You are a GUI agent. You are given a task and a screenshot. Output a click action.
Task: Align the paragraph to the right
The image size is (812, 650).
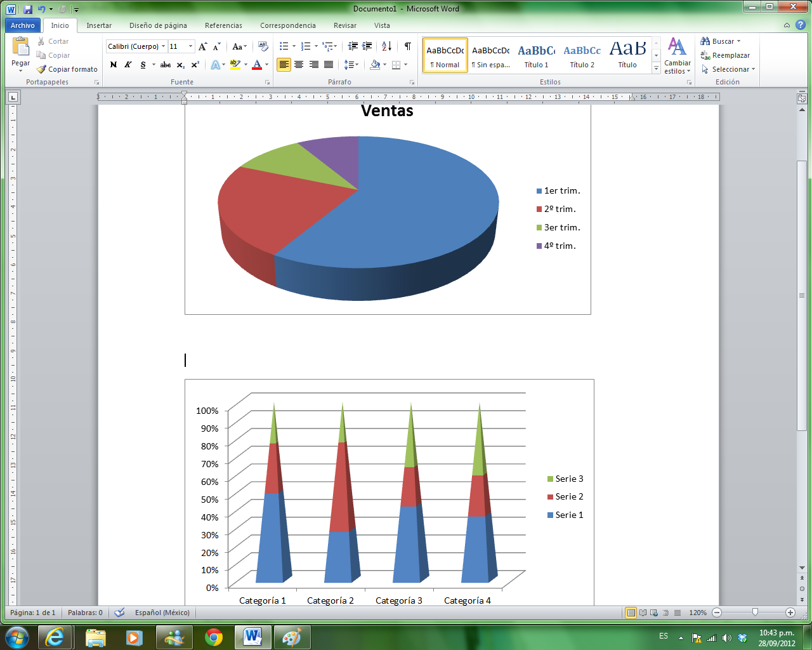[313, 65]
